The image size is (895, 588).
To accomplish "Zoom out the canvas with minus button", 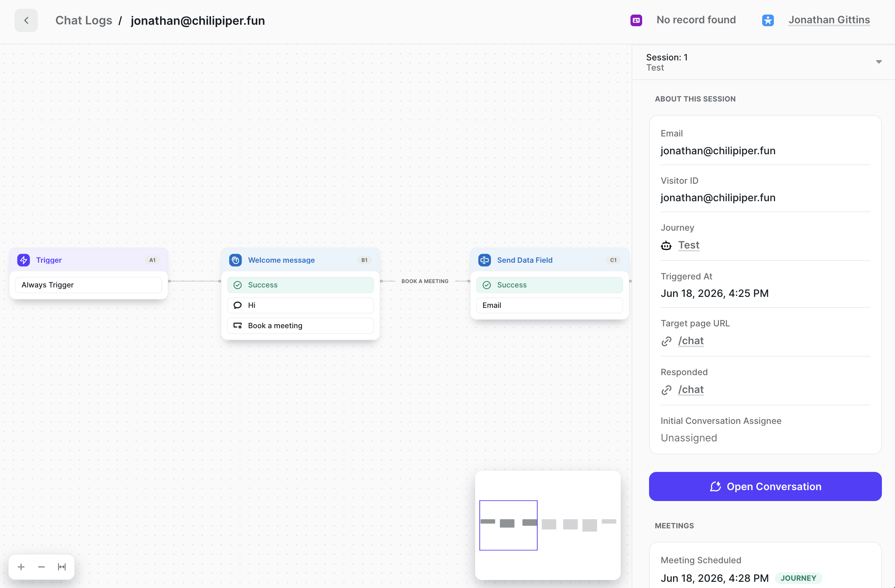I will coord(41,567).
